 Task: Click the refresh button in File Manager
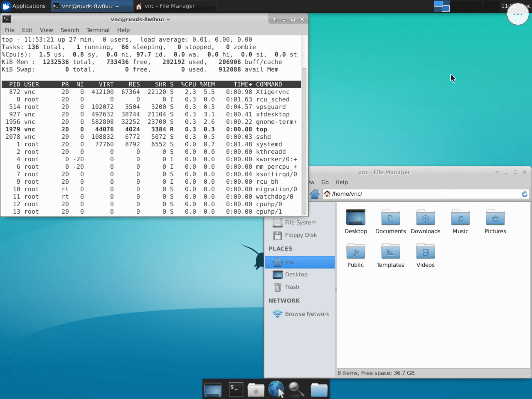pos(524,194)
